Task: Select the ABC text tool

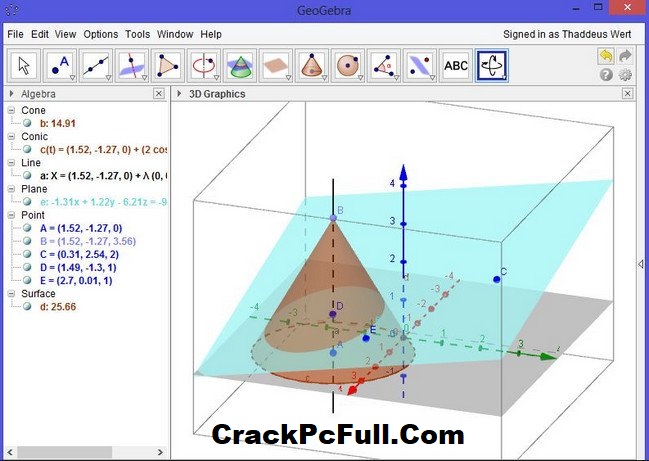Action: (455, 65)
